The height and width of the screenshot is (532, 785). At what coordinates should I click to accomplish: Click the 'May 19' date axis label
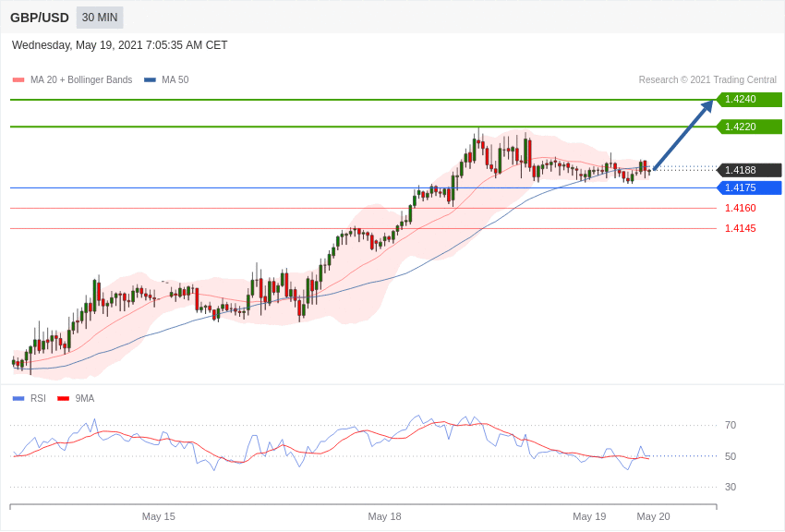click(x=589, y=516)
